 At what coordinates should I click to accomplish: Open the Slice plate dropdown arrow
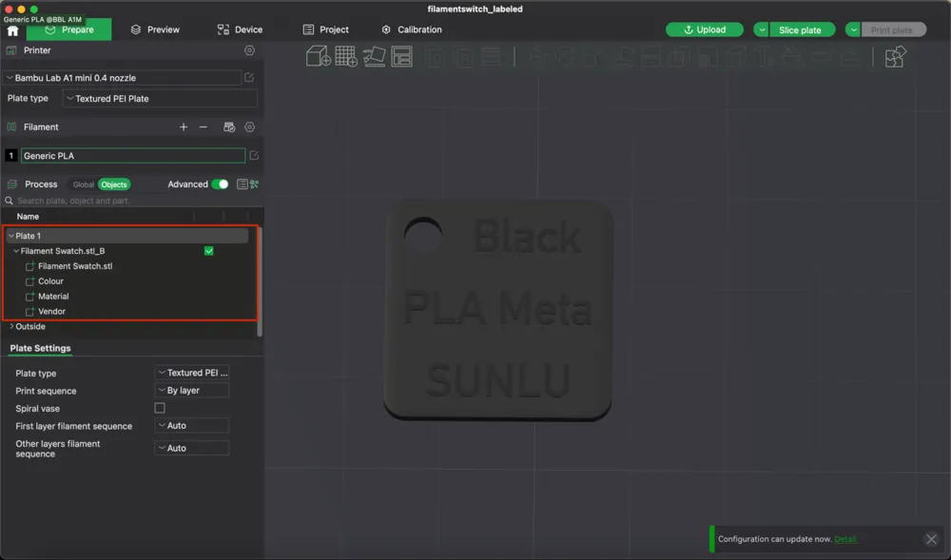coord(761,29)
